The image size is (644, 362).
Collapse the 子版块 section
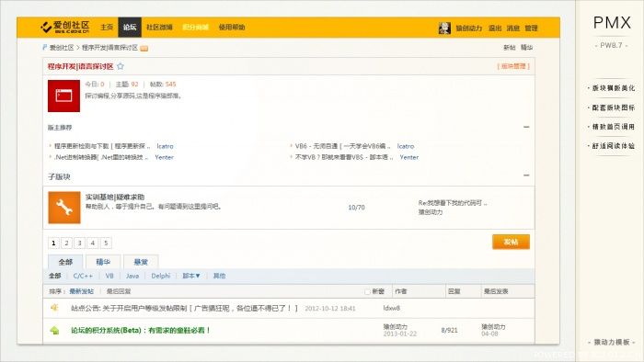[x=526, y=175]
